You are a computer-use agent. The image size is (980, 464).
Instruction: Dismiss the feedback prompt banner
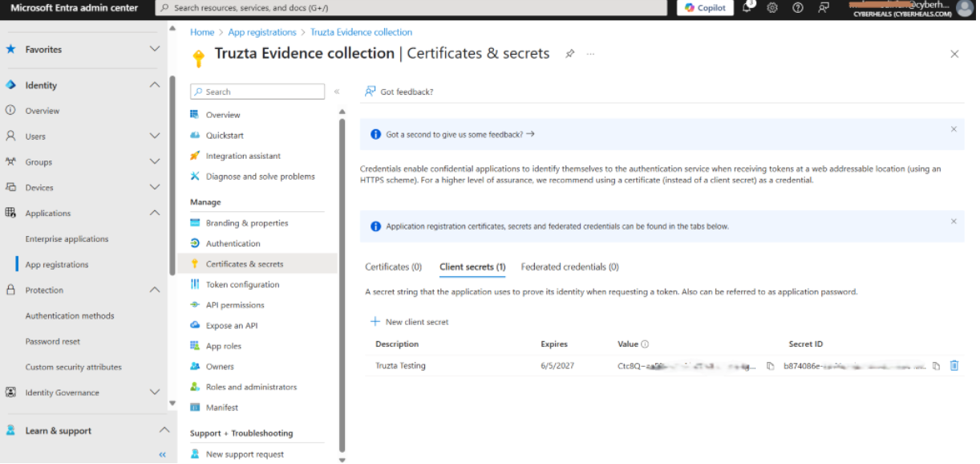pyautogui.click(x=954, y=129)
